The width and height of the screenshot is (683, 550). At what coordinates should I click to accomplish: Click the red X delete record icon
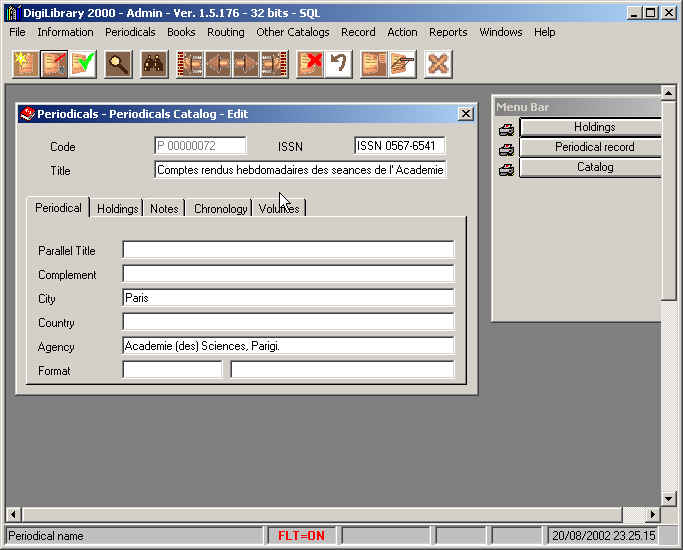pos(310,64)
